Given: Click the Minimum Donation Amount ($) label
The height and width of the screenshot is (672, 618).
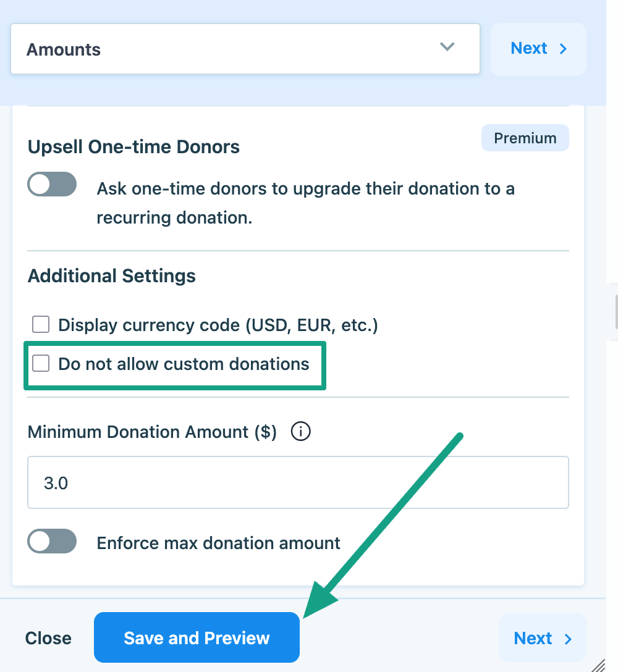Looking at the screenshot, I should (152, 432).
